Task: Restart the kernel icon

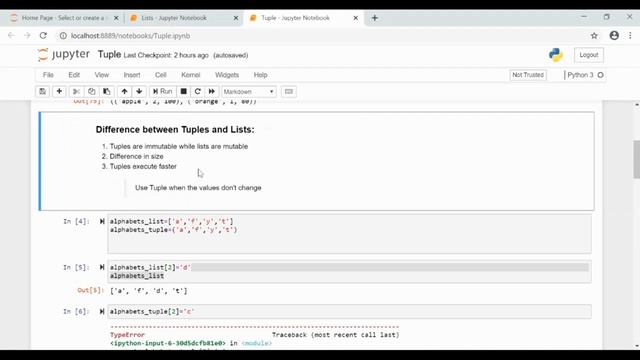Action: pos(198,91)
